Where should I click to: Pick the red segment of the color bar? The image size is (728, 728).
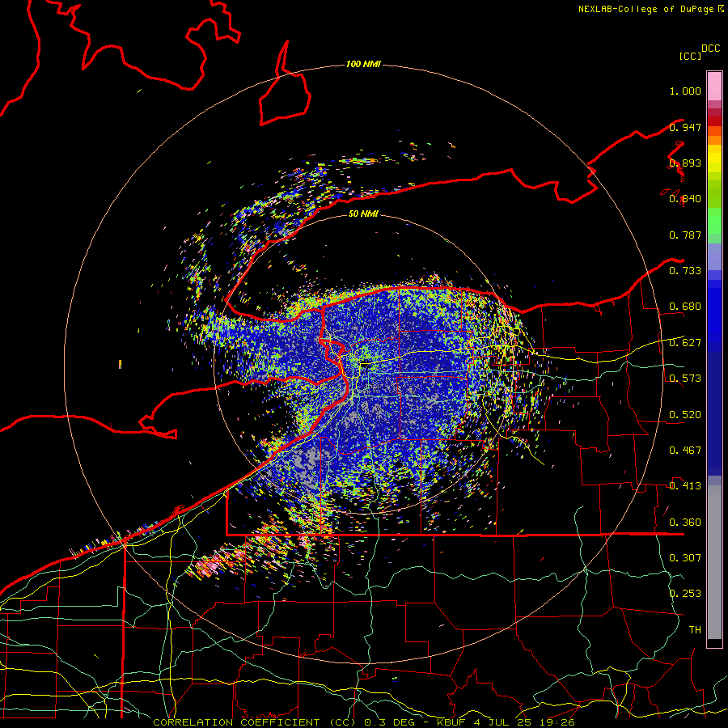(x=714, y=121)
